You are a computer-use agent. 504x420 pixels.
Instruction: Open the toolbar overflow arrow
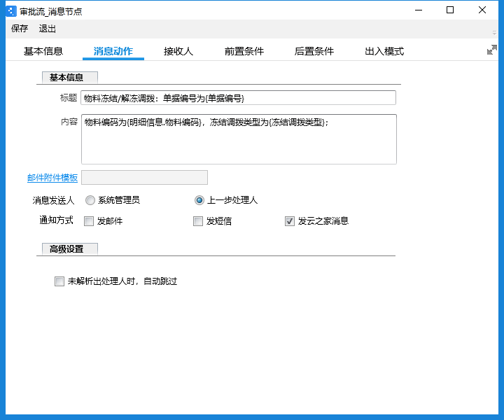[x=494, y=33]
